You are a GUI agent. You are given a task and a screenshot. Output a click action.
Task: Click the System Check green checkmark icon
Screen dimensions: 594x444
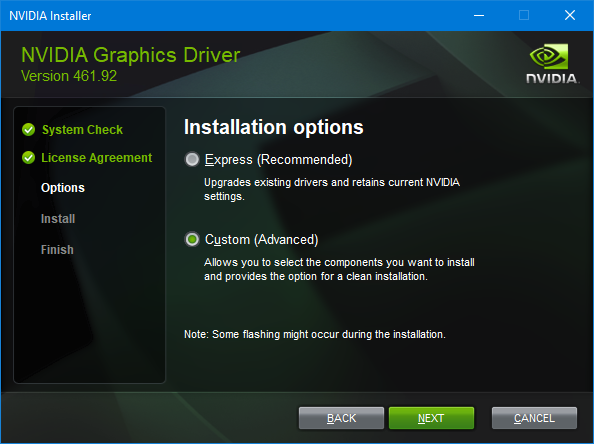[x=28, y=130]
